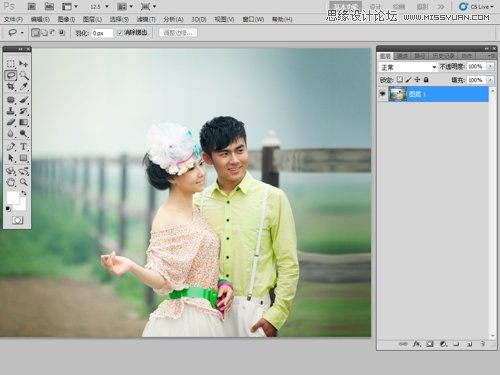Select the Dodge tool
Screen dimensions: 500x375
pyautogui.click(x=23, y=134)
